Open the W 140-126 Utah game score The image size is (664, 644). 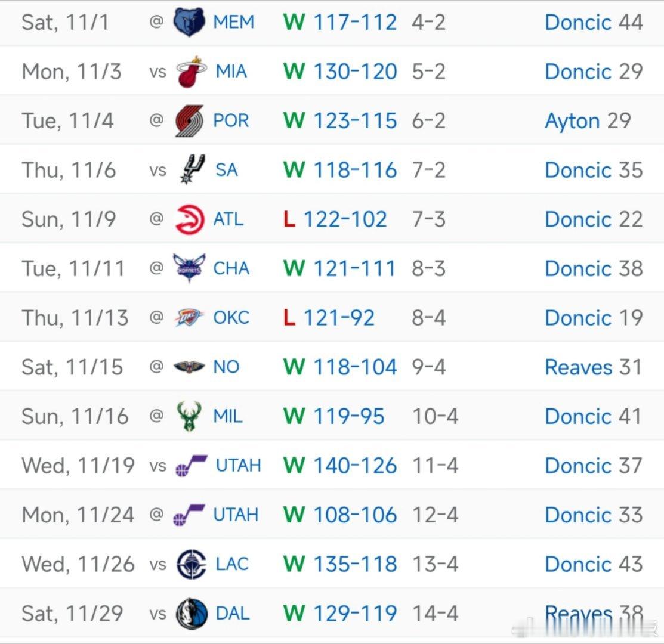click(x=340, y=466)
